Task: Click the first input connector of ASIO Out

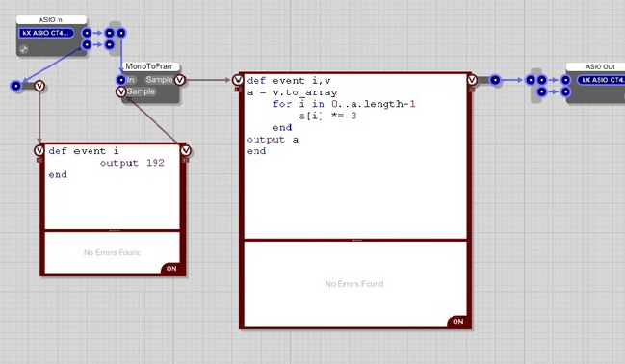Action: tap(565, 80)
